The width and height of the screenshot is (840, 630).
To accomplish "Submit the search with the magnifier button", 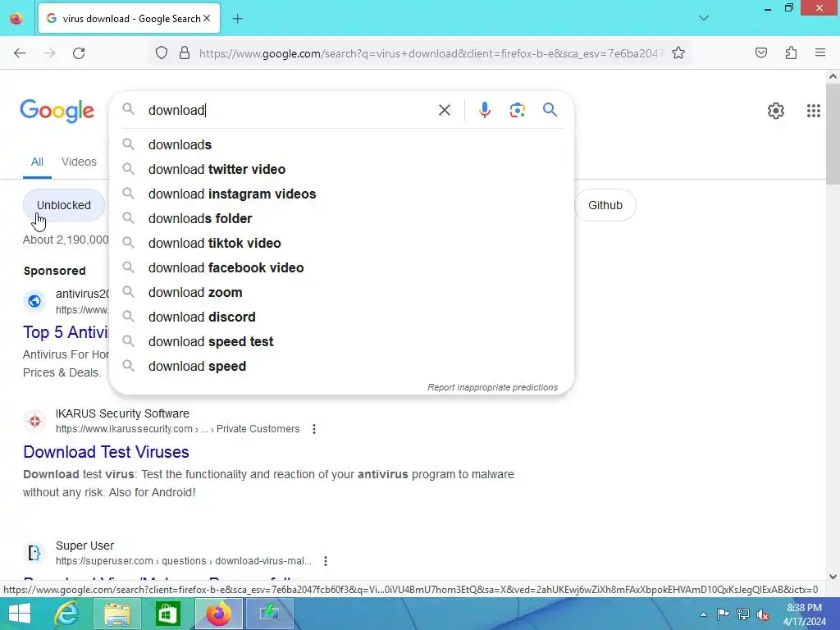I will point(550,110).
